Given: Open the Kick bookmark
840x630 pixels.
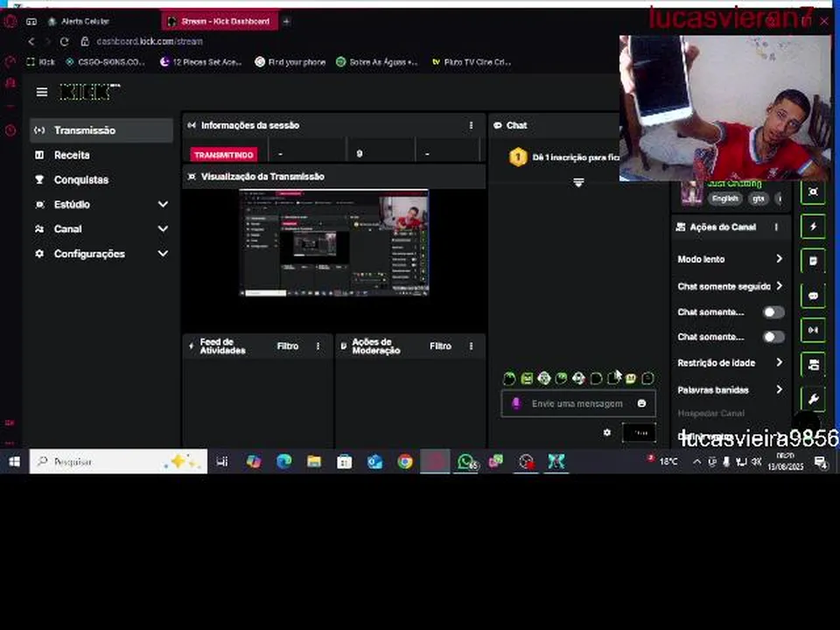Looking at the screenshot, I should coord(41,62).
